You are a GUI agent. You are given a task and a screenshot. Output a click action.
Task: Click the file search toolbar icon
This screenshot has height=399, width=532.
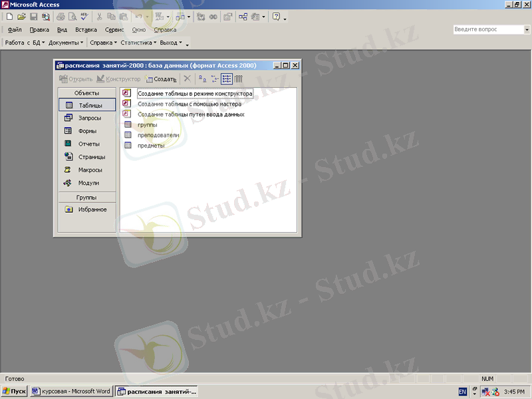coord(45,17)
